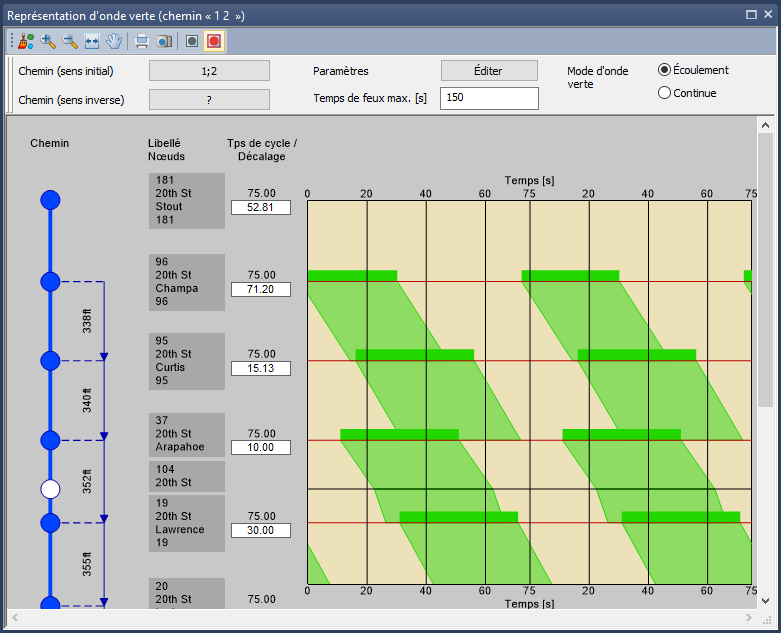Click the printer icon in toolbar

[142, 41]
